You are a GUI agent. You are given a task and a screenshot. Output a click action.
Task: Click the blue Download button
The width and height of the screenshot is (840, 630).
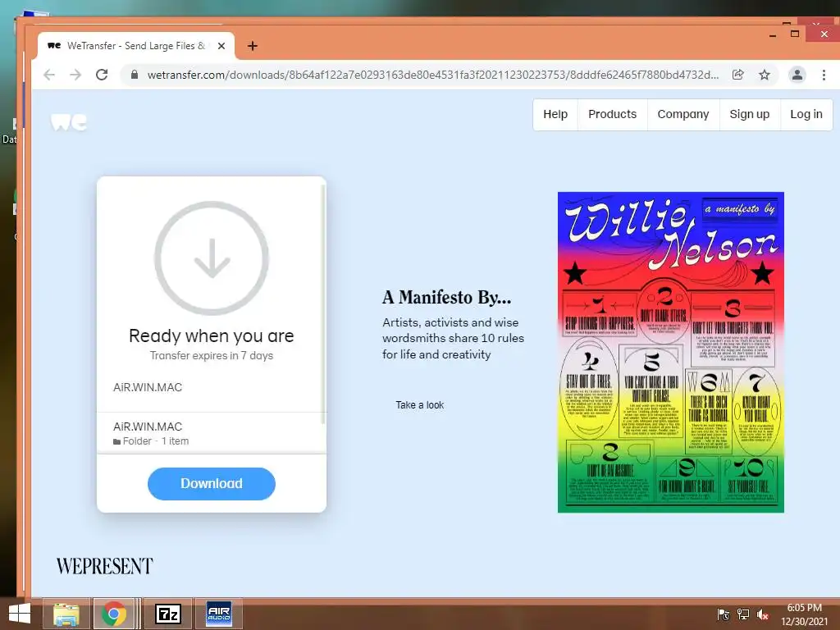coord(212,484)
